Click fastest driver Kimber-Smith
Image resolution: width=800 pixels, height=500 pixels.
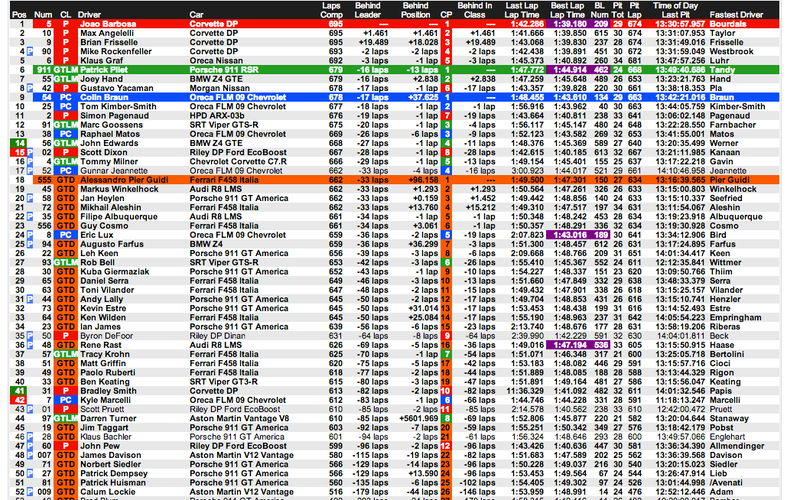[737, 107]
